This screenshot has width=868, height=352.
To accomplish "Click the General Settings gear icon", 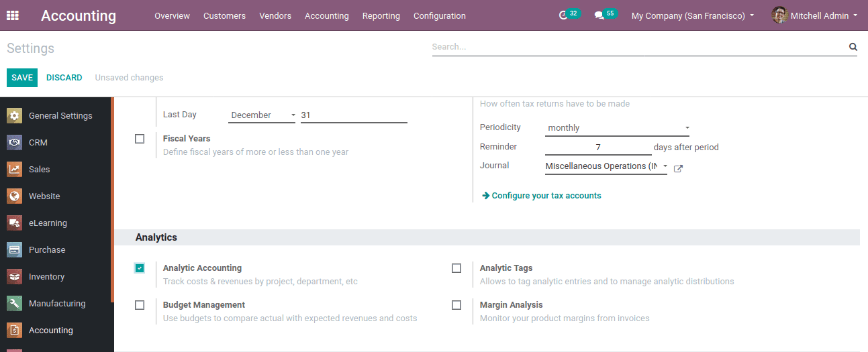I will point(15,115).
